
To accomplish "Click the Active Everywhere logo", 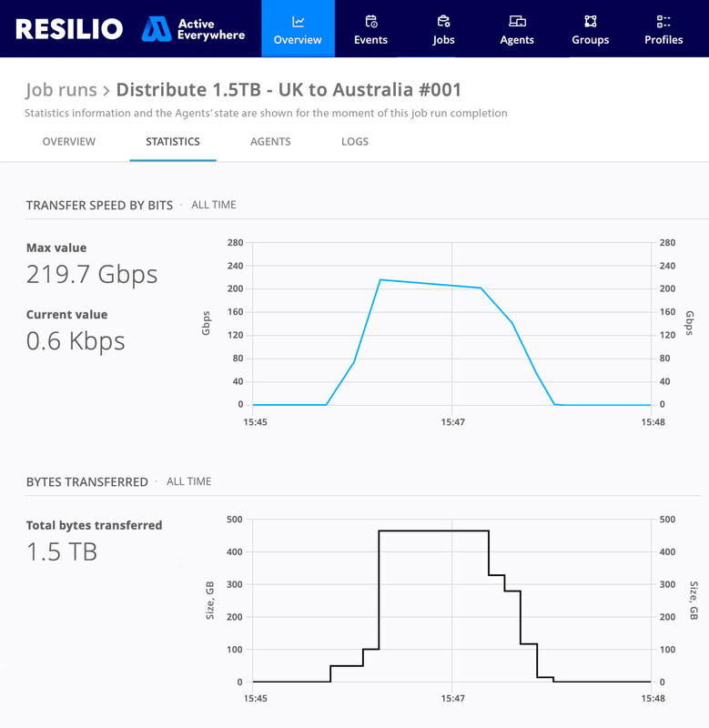I will tap(193, 29).
